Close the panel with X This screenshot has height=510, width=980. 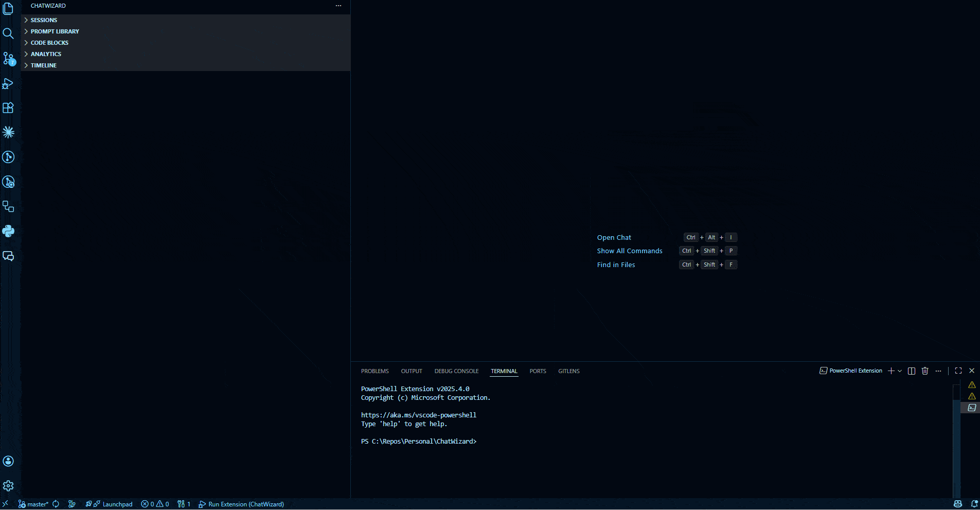[x=972, y=371]
